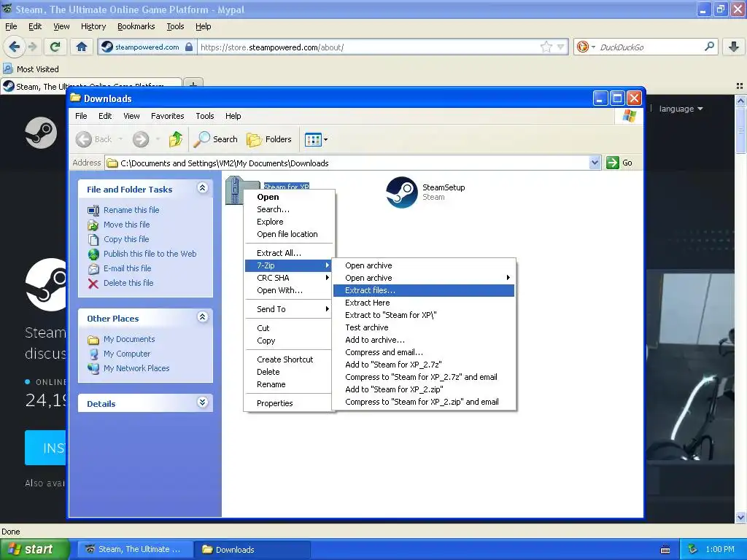Open the Tools menu in Downloads window
This screenshot has width=747, height=560.
205,116
